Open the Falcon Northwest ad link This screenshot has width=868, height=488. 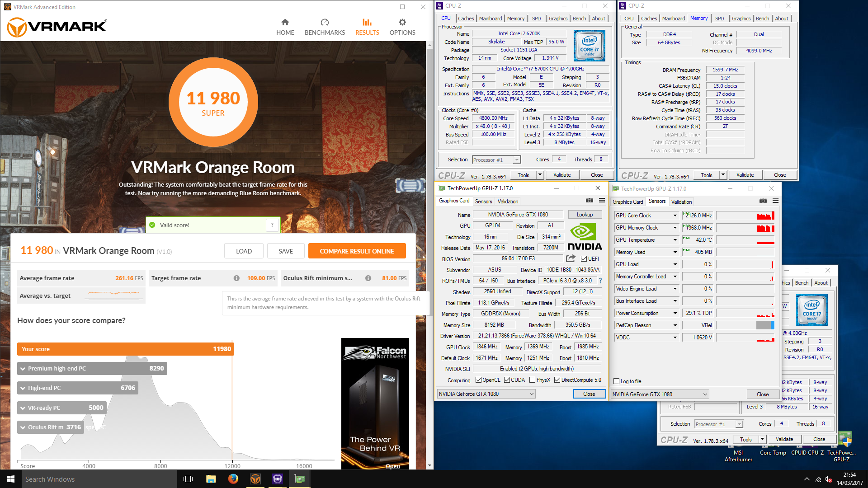pyautogui.click(x=392, y=466)
